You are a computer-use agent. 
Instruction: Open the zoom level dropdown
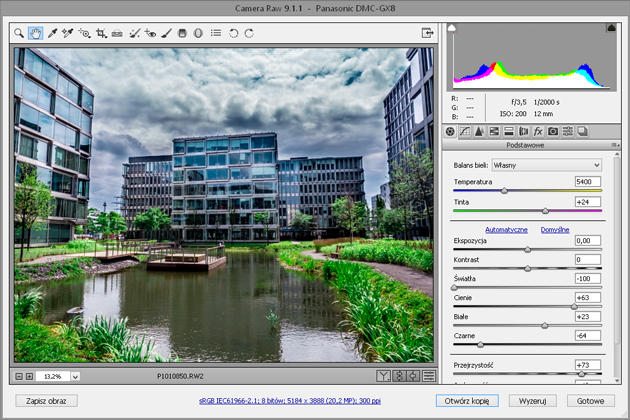coord(75,376)
